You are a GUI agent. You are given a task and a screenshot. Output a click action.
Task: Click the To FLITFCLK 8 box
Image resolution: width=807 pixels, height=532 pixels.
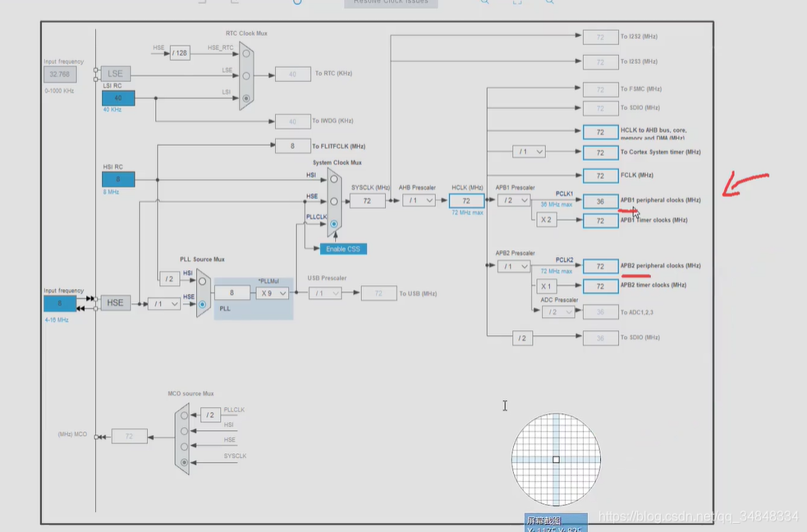(x=293, y=146)
